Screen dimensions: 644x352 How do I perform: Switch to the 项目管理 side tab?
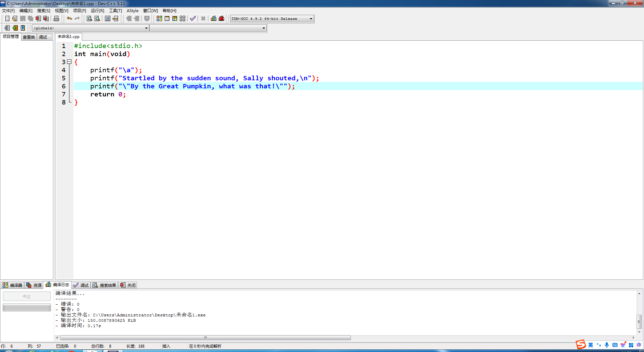click(x=11, y=37)
